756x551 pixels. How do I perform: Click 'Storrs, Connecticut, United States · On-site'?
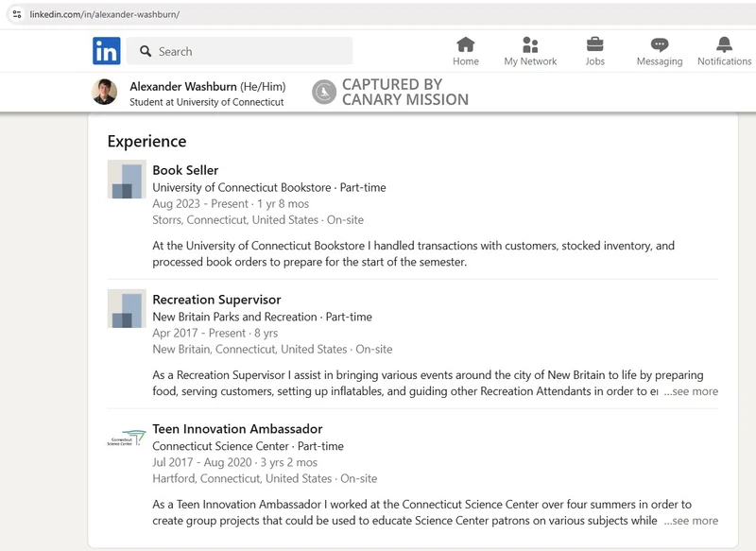pos(258,220)
